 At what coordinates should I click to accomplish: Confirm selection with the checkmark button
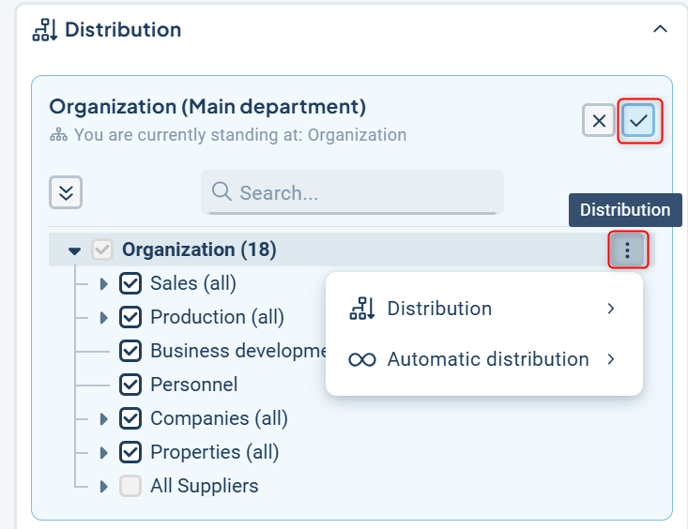[x=639, y=121]
